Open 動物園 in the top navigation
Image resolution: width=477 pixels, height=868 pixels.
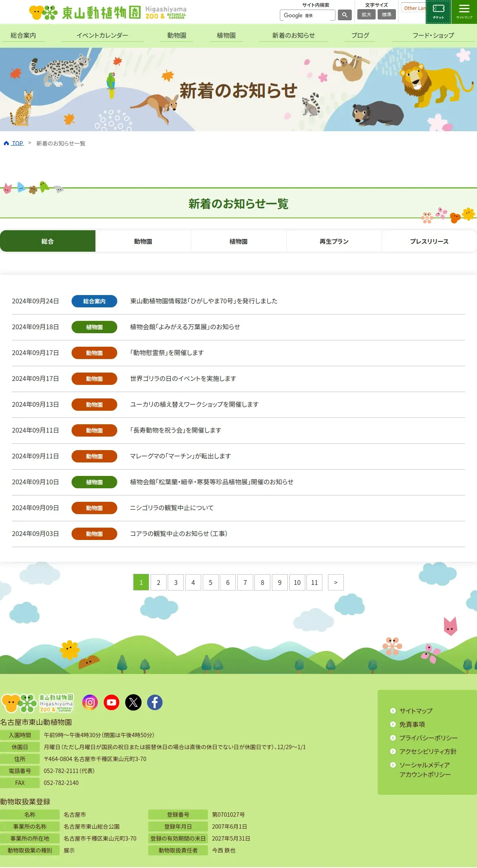click(x=176, y=35)
